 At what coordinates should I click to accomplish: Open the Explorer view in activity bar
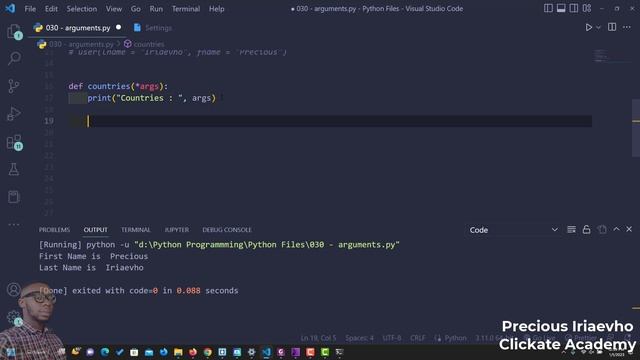point(14,31)
